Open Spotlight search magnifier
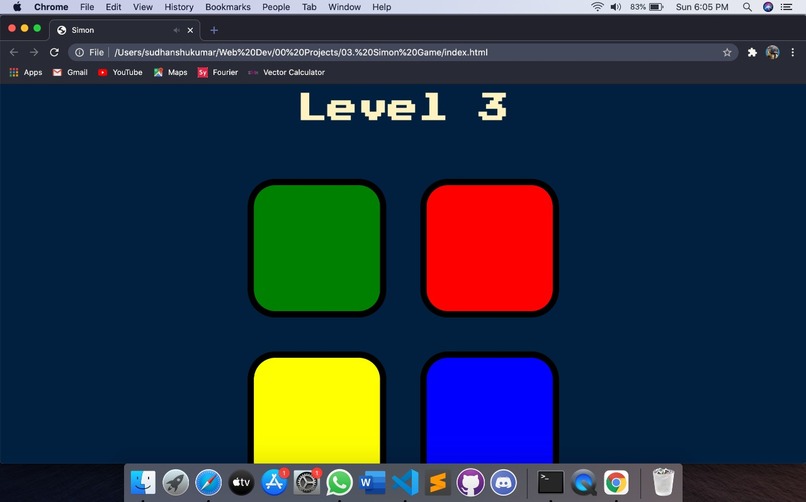The image size is (806, 502). coord(747,7)
